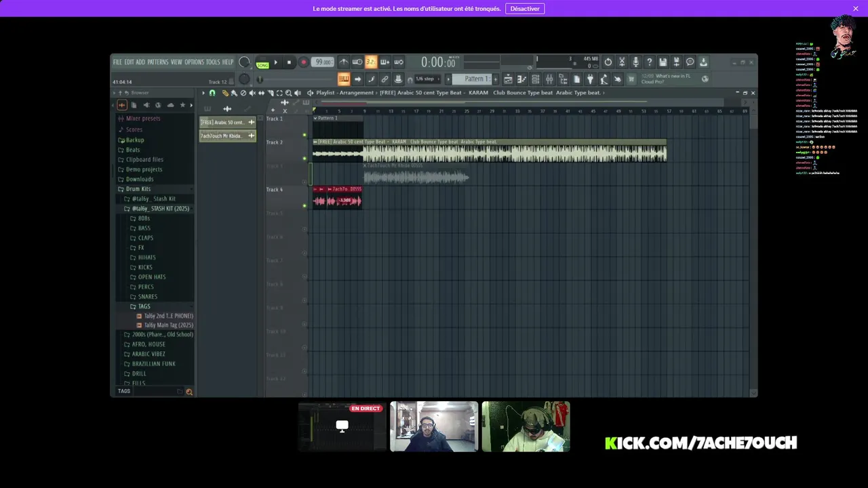Open the mixer icon
The height and width of the screenshot is (488, 868).
549,79
